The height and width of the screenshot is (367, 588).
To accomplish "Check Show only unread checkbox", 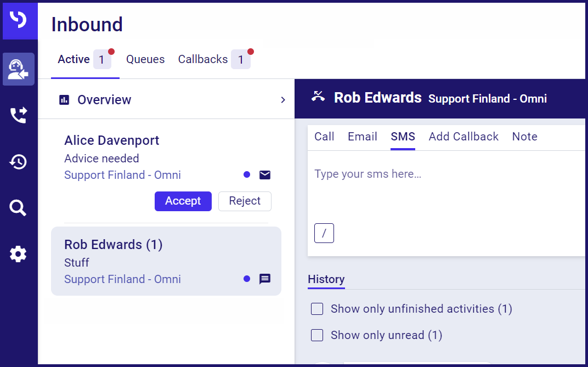I will 317,335.
